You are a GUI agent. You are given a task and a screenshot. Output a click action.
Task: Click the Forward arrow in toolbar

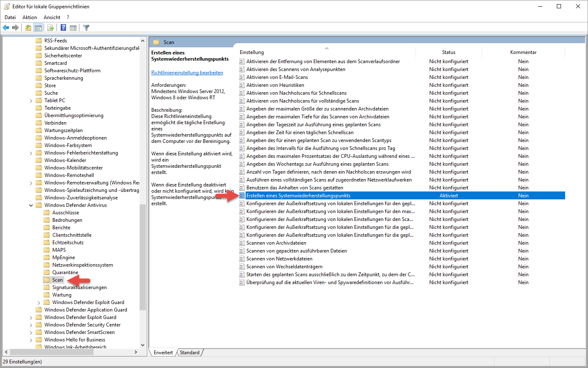coord(15,28)
